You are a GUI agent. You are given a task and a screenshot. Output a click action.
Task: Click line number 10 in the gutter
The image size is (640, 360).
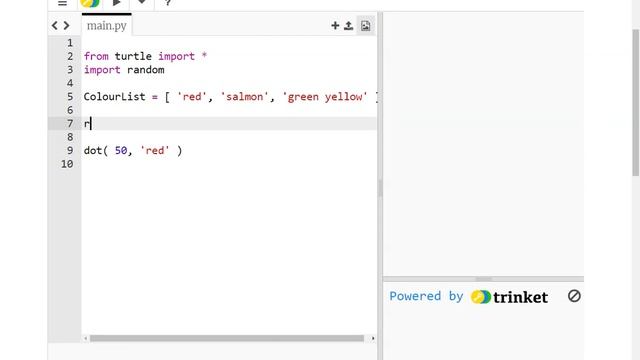pos(67,164)
